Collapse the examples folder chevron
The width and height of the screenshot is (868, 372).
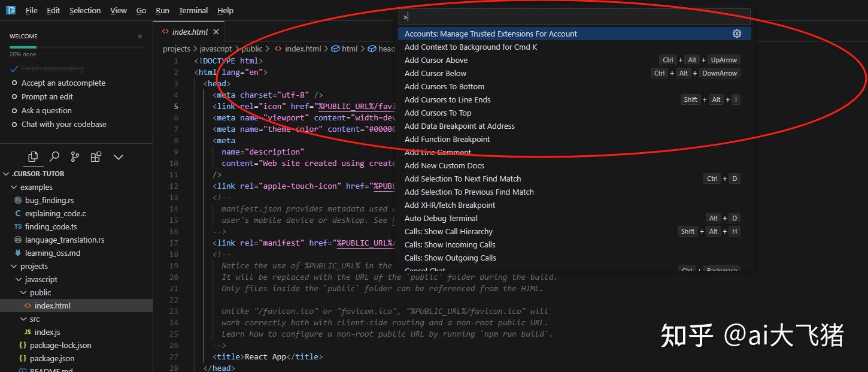13,187
